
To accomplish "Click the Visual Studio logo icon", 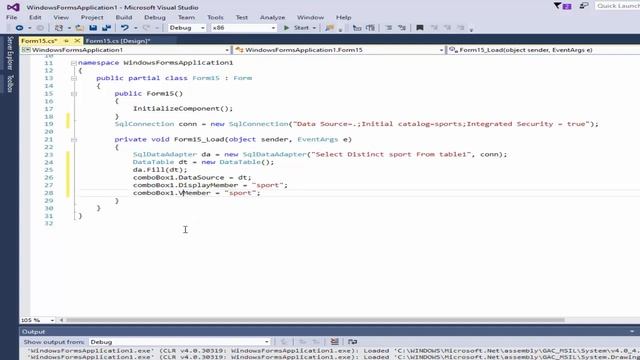I will (13, 7).
